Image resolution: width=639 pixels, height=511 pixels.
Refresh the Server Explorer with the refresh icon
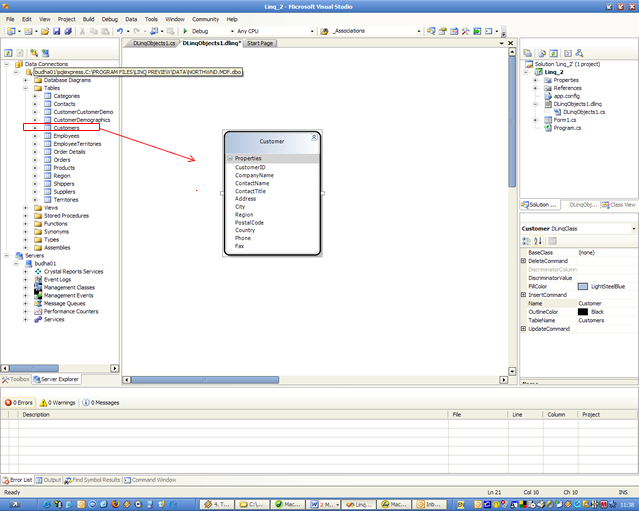(8, 53)
